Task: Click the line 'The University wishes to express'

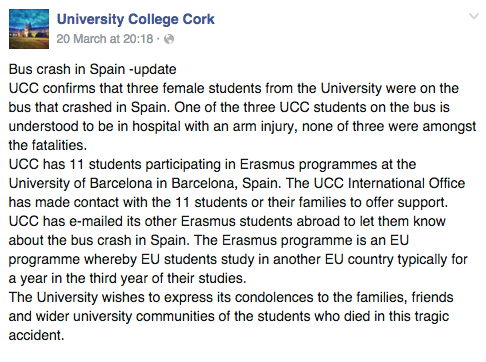Action: (231, 297)
